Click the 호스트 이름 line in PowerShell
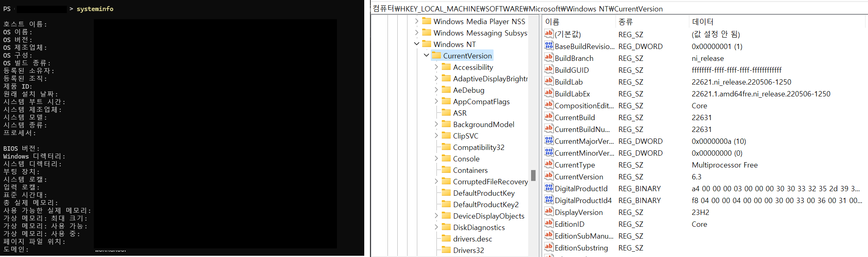Image resolution: width=868 pixels, height=257 pixels. pyautogui.click(x=25, y=24)
